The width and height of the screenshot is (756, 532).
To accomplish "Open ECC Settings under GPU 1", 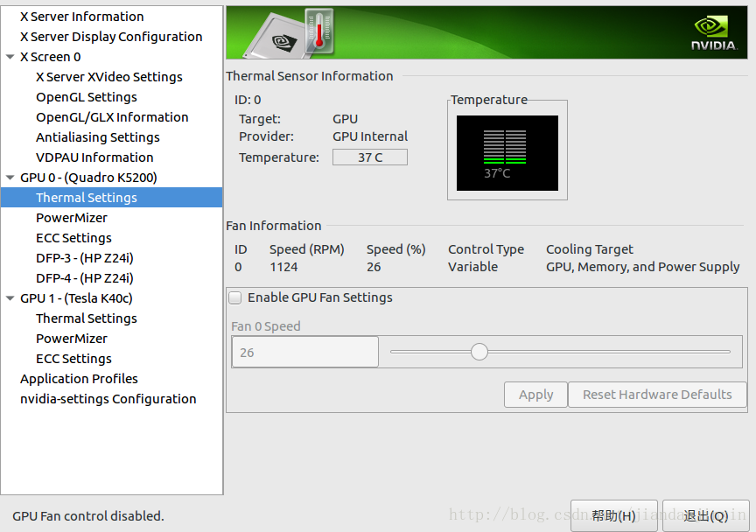I will click(73, 359).
